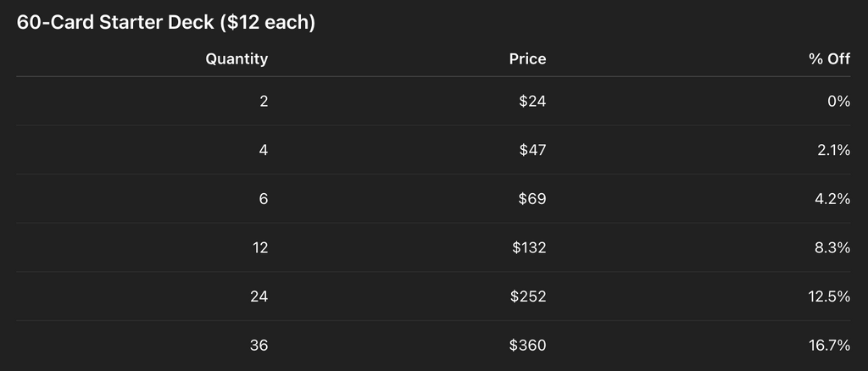Select the quantity 2 cell
Image resolution: width=868 pixels, height=371 pixels.
tap(264, 102)
